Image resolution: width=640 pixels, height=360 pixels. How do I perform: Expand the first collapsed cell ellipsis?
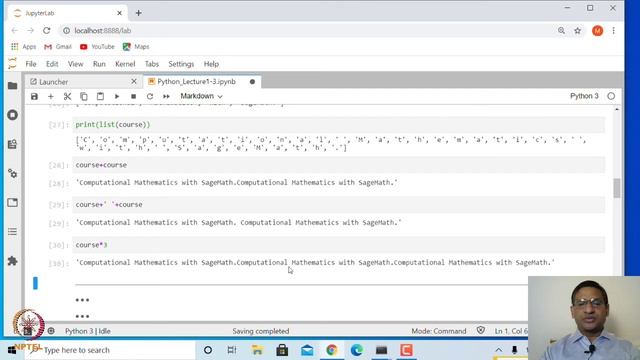pyautogui.click(x=82, y=300)
